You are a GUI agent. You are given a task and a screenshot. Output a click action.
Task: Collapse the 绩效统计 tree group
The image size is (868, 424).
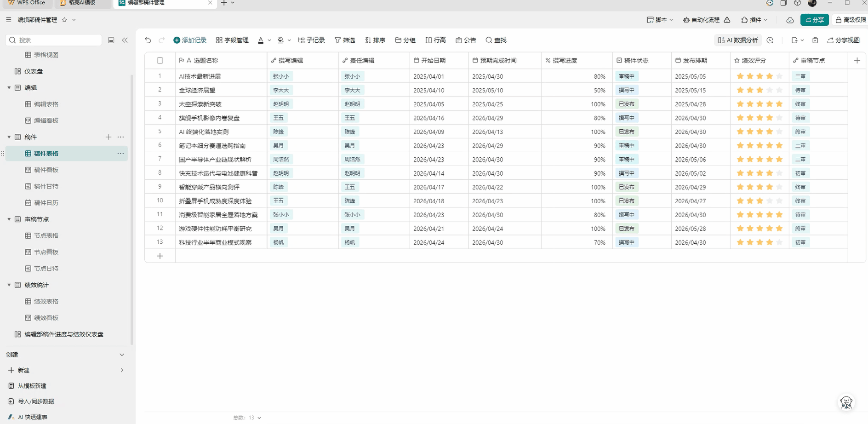pyautogui.click(x=9, y=285)
